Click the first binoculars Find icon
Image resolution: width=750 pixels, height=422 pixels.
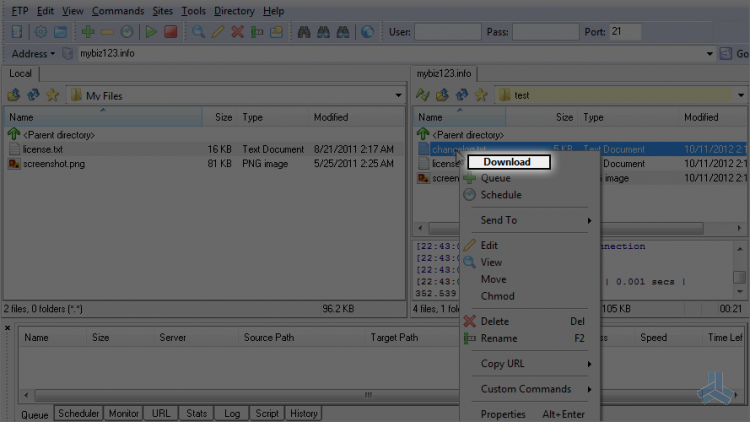click(x=304, y=32)
